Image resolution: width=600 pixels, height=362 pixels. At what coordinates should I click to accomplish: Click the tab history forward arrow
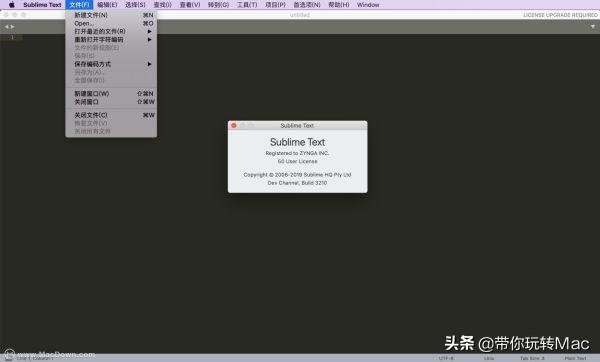[12, 26]
